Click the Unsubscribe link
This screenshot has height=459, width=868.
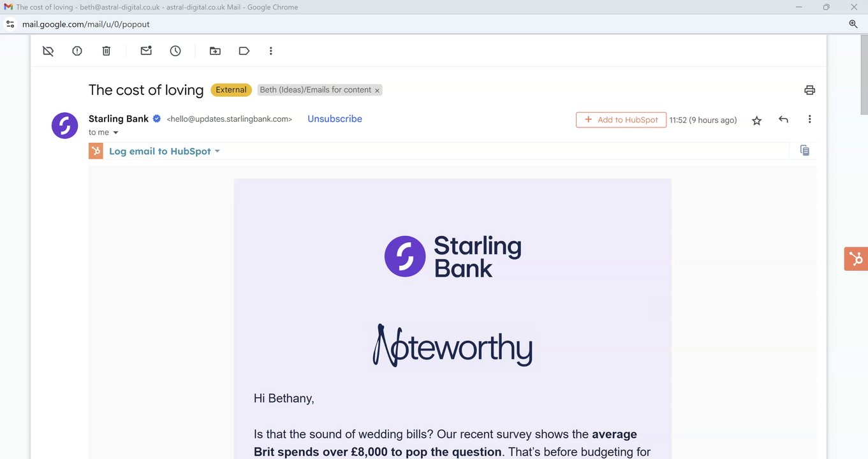tap(334, 119)
